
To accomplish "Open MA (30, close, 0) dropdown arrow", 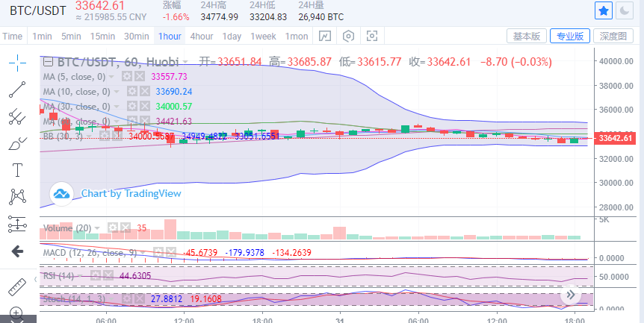I will coord(117,107).
